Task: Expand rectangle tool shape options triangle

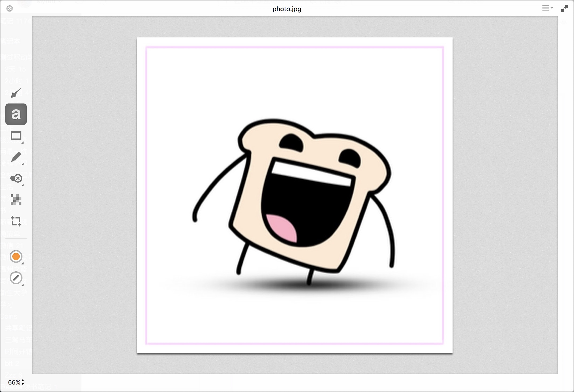Action: click(x=22, y=143)
